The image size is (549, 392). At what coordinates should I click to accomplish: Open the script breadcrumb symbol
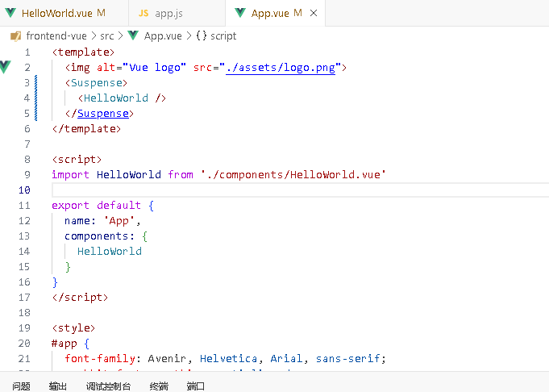[x=223, y=35]
